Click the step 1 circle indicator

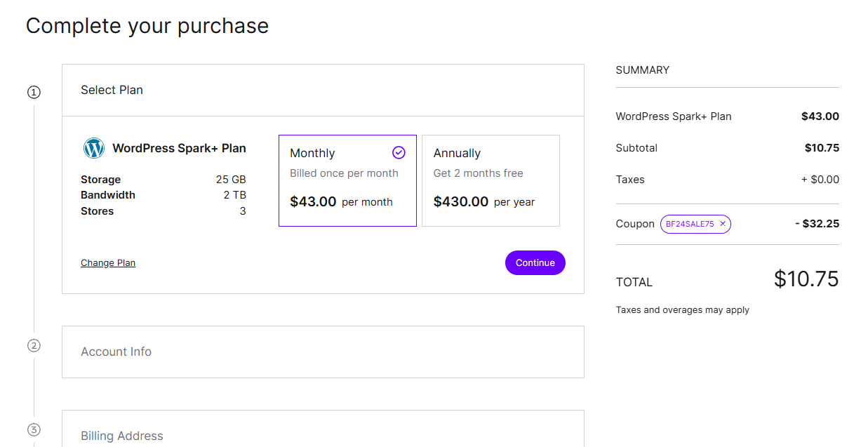(34, 92)
